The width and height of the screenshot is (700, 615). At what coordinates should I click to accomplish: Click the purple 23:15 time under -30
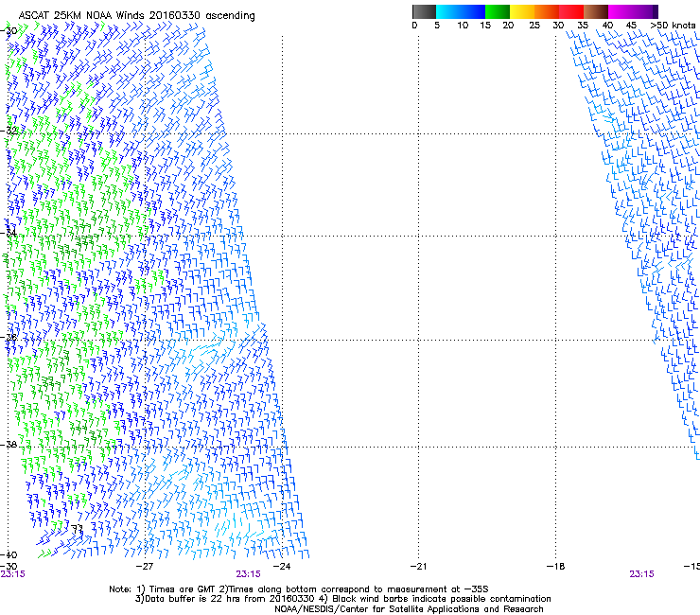click(12, 574)
